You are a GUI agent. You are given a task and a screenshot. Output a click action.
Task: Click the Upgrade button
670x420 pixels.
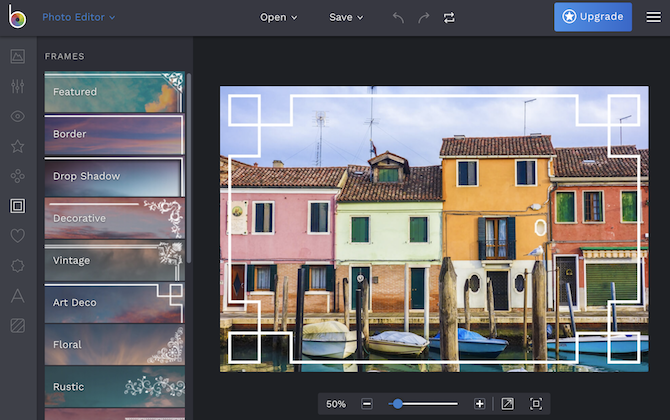(593, 17)
